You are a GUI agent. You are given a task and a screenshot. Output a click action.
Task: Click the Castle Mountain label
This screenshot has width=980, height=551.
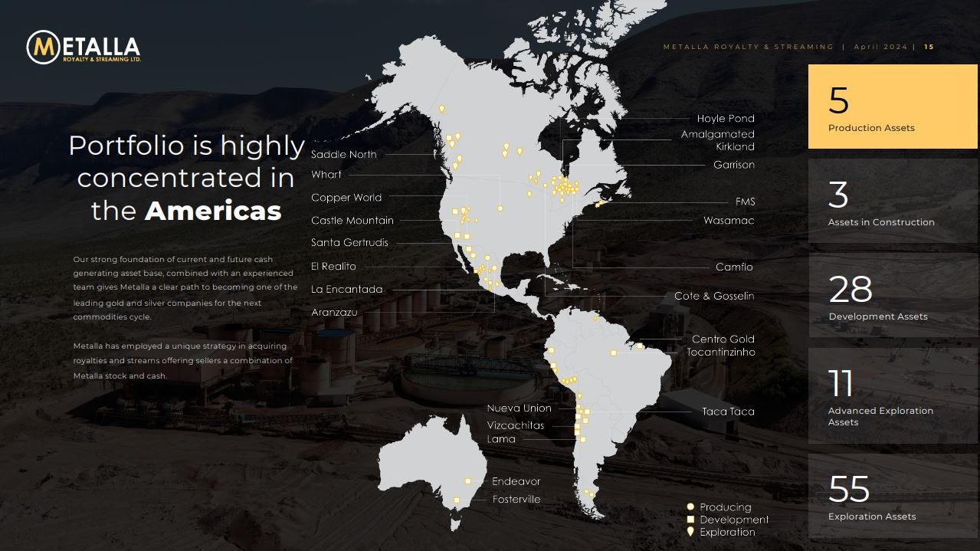[352, 221]
